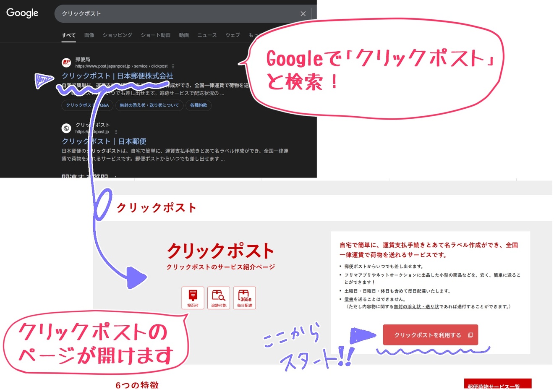Image resolution: width=554 pixels, height=392 pixels.
Task: Click the globe favicon of the clickpost.jp result
Action: click(66, 128)
